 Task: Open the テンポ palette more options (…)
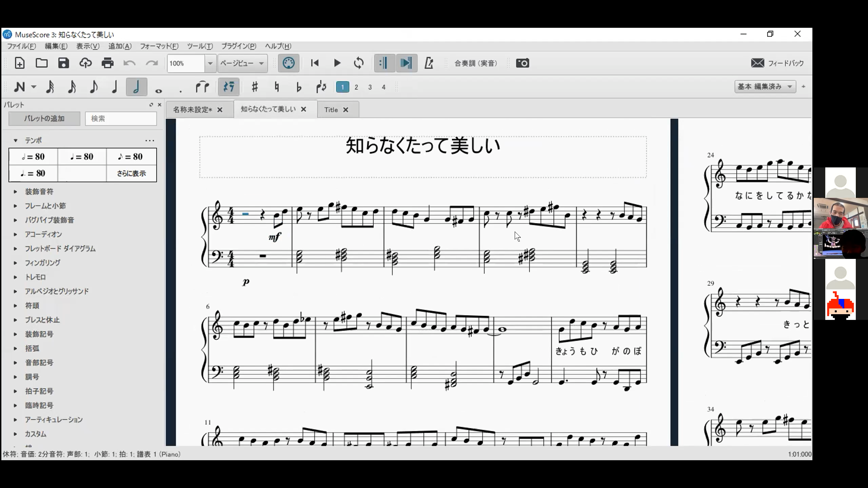point(150,140)
